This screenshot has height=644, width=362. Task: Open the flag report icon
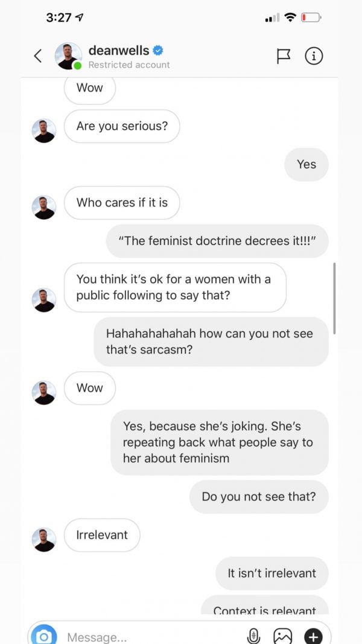283,56
